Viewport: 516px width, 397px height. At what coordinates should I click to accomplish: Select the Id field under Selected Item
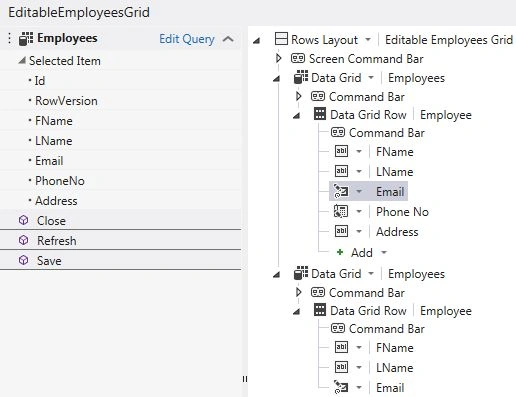[x=40, y=81]
